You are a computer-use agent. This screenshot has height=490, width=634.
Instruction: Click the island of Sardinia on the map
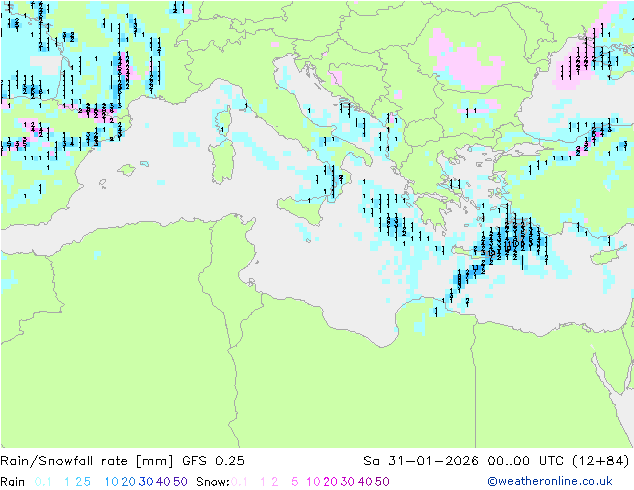[222, 161]
